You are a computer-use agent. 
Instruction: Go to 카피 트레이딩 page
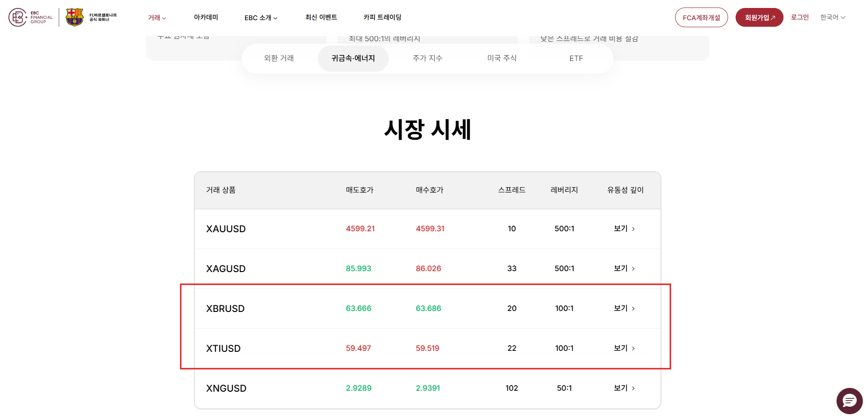(382, 17)
